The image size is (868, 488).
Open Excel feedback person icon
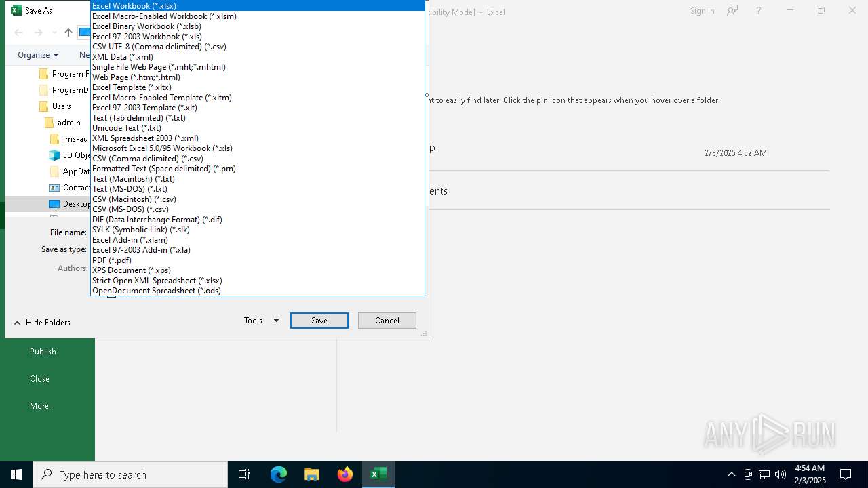pos(732,10)
